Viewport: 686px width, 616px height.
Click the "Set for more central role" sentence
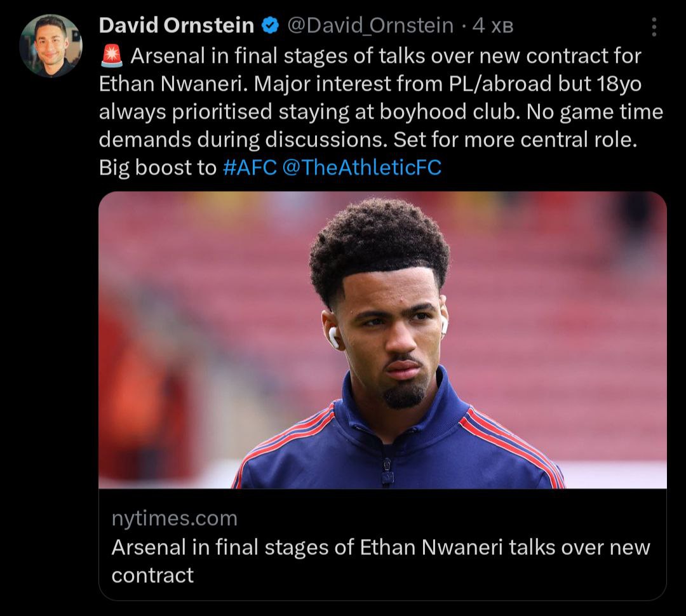point(514,140)
